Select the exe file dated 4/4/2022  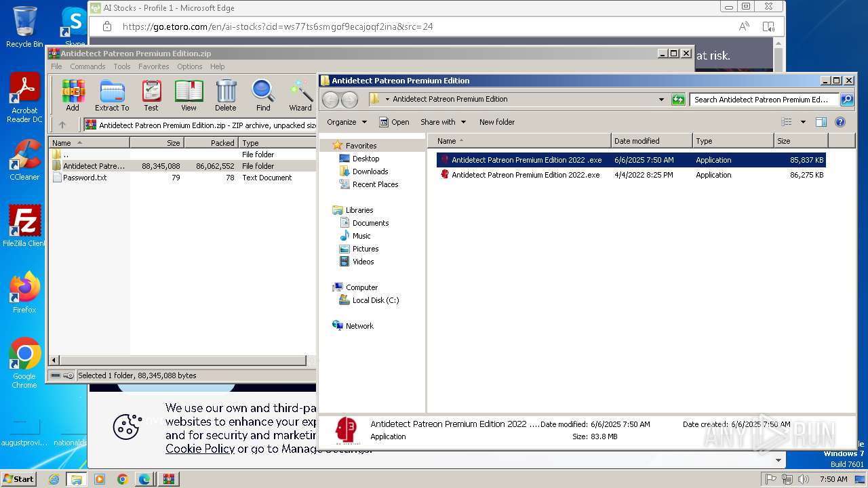point(631,175)
